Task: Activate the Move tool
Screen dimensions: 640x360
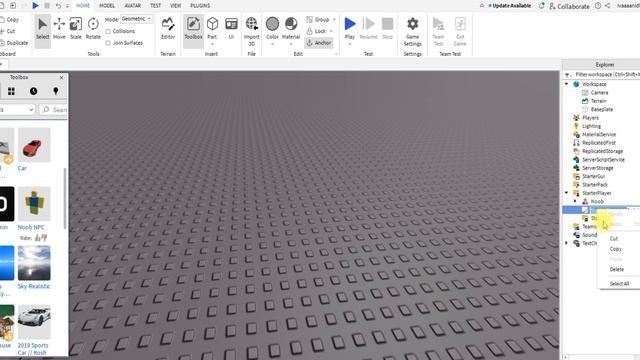Action: tap(59, 29)
